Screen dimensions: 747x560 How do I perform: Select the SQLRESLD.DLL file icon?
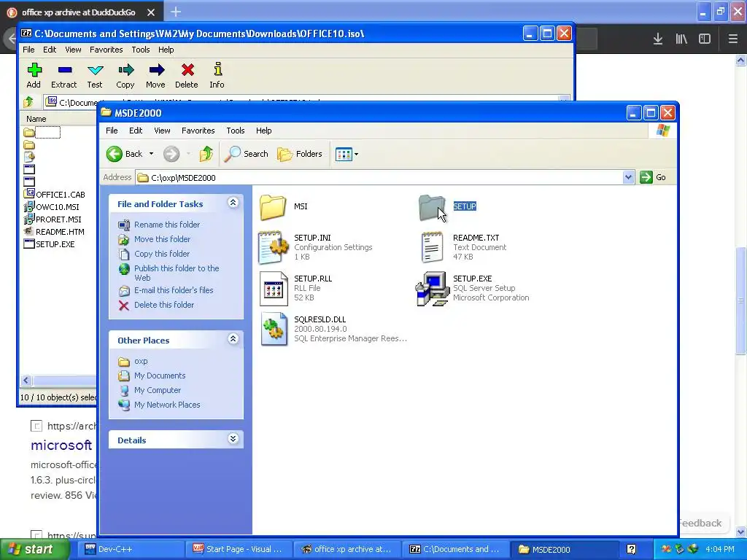coord(274,329)
